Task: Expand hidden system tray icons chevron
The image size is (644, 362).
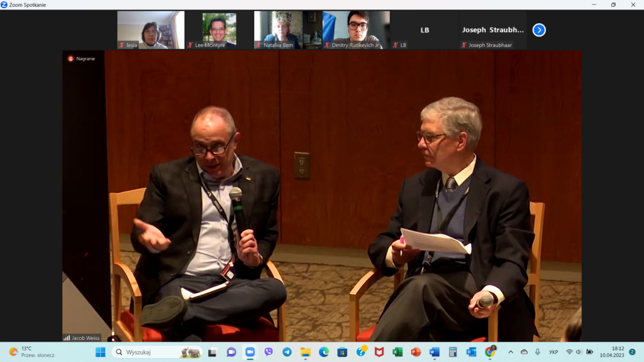Action: [x=510, y=352]
